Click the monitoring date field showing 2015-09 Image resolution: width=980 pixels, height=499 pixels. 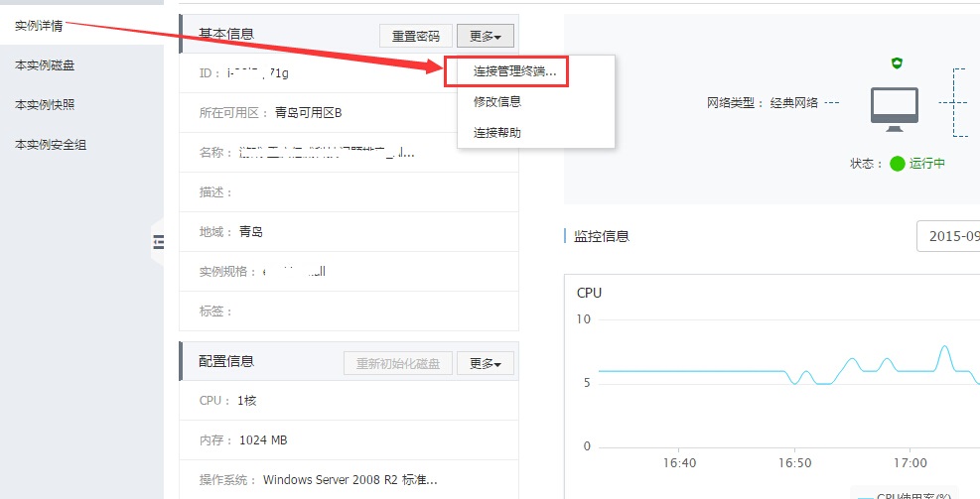(x=948, y=236)
